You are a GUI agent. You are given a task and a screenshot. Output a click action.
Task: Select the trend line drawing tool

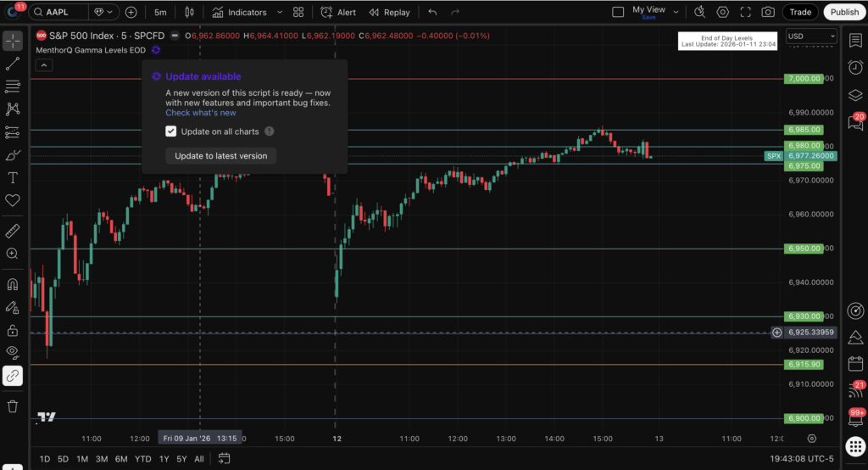[13, 64]
